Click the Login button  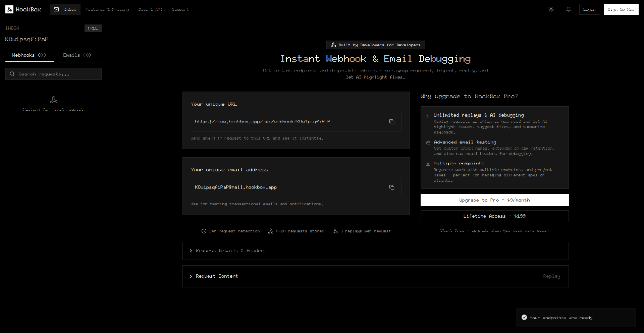[589, 9]
